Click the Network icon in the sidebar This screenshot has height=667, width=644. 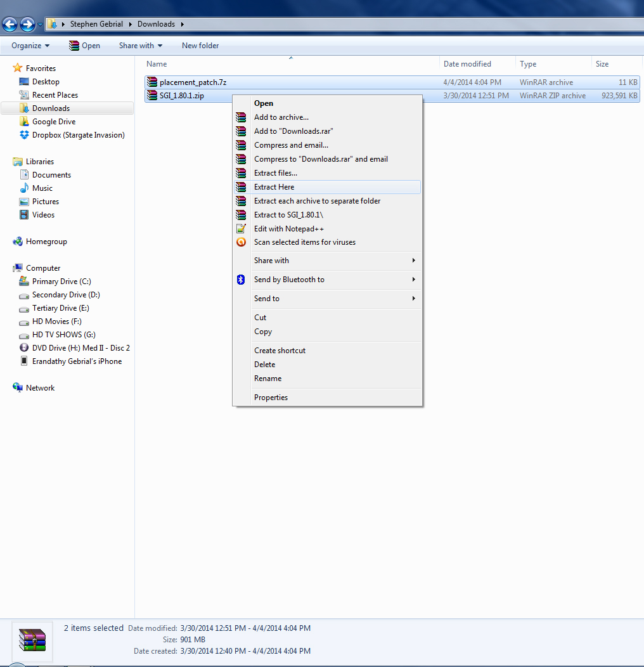click(x=18, y=387)
